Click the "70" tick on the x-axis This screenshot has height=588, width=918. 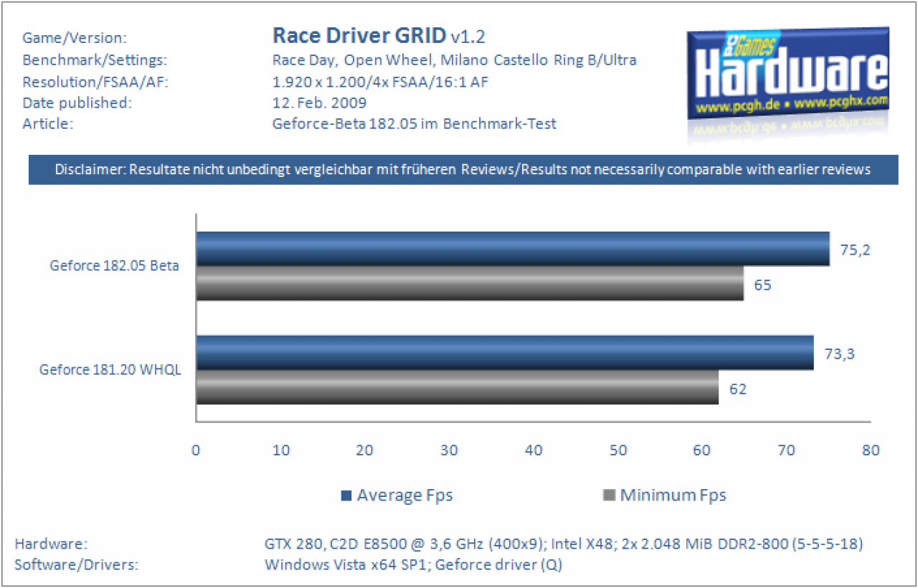click(786, 450)
